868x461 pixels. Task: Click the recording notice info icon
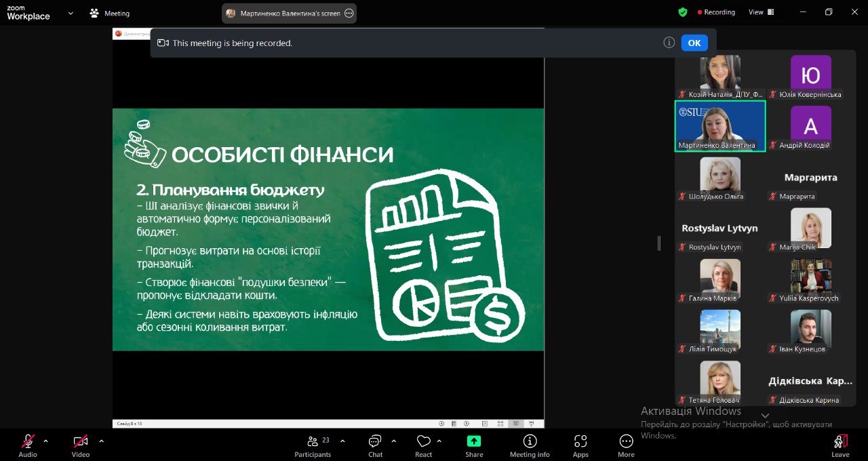669,43
